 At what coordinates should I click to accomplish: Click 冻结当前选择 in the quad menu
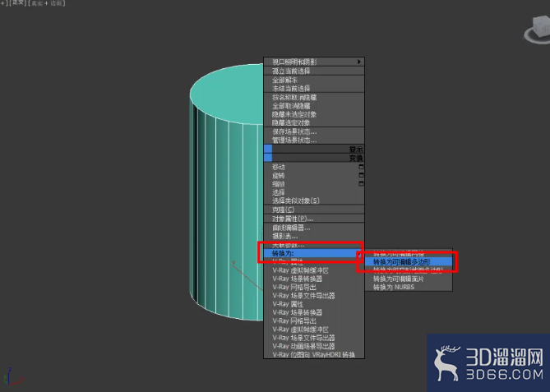click(x=314, y=89)
